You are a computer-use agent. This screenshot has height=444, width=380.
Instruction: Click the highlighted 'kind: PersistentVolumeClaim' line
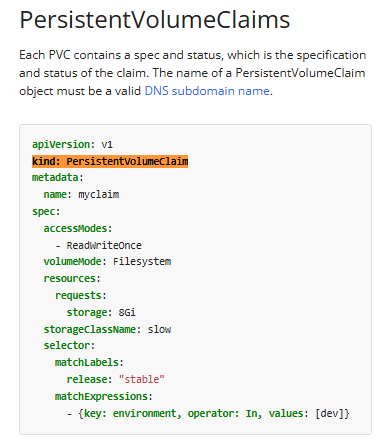[110, 161]
